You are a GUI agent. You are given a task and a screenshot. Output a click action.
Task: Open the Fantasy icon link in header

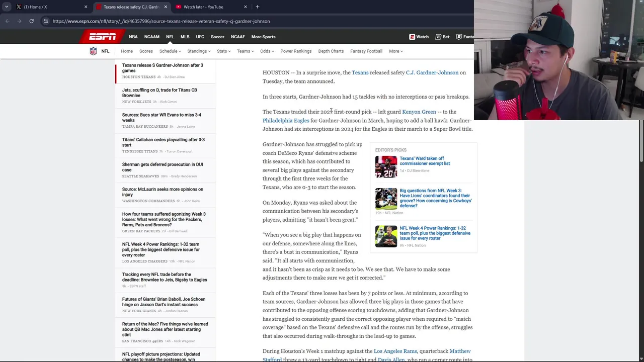point(465,37)
